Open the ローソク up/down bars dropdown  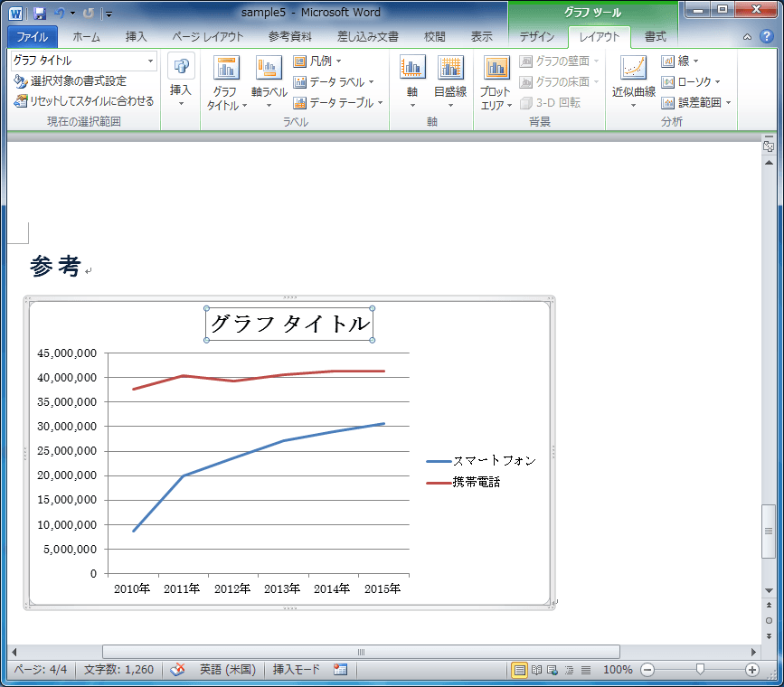691,82
